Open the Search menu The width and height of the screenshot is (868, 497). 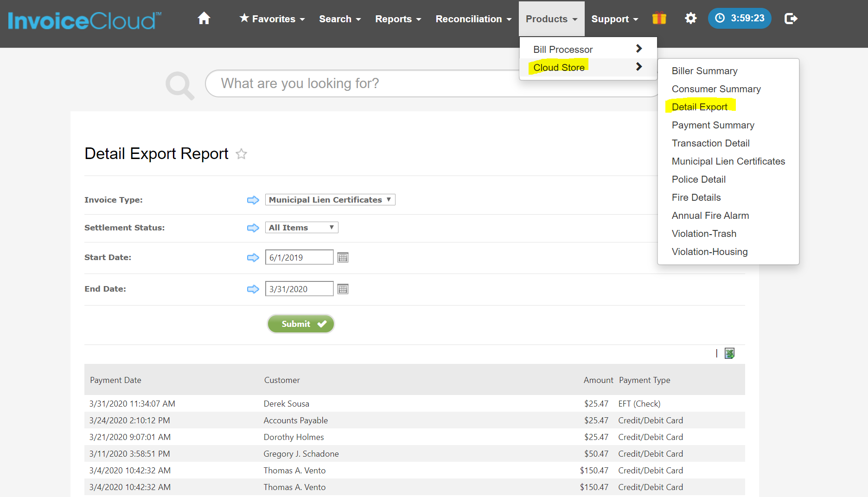(x=340, y=19)
